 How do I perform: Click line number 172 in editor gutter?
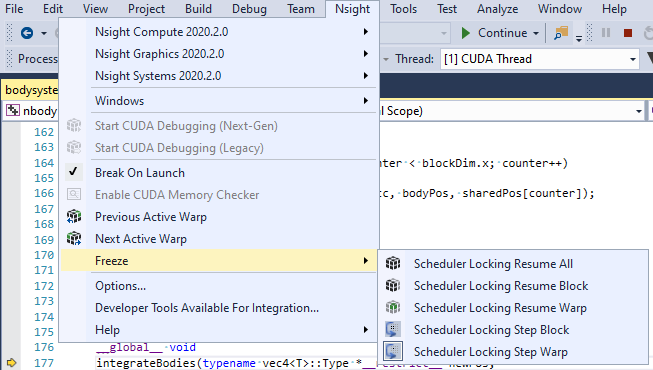[x=44, y=286]
